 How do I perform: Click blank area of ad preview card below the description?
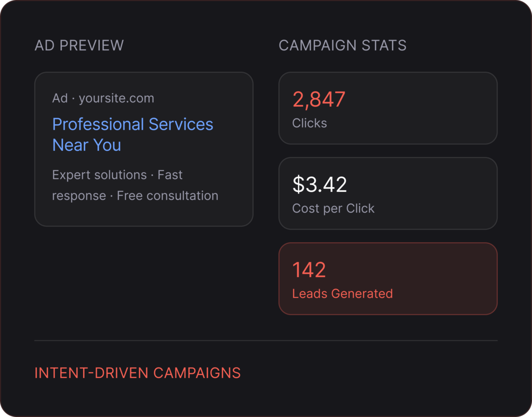click(x=143, y=215)
